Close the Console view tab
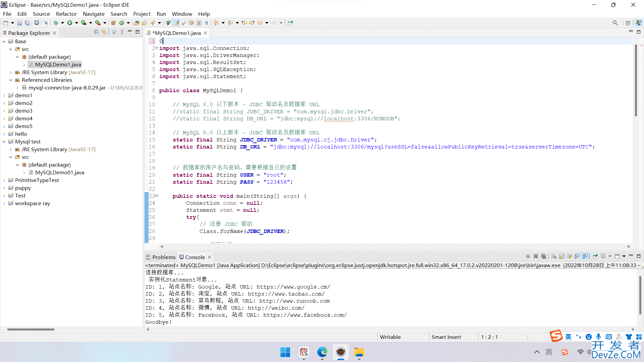Viewport: 644px width, 362px height. pos(209,257)
